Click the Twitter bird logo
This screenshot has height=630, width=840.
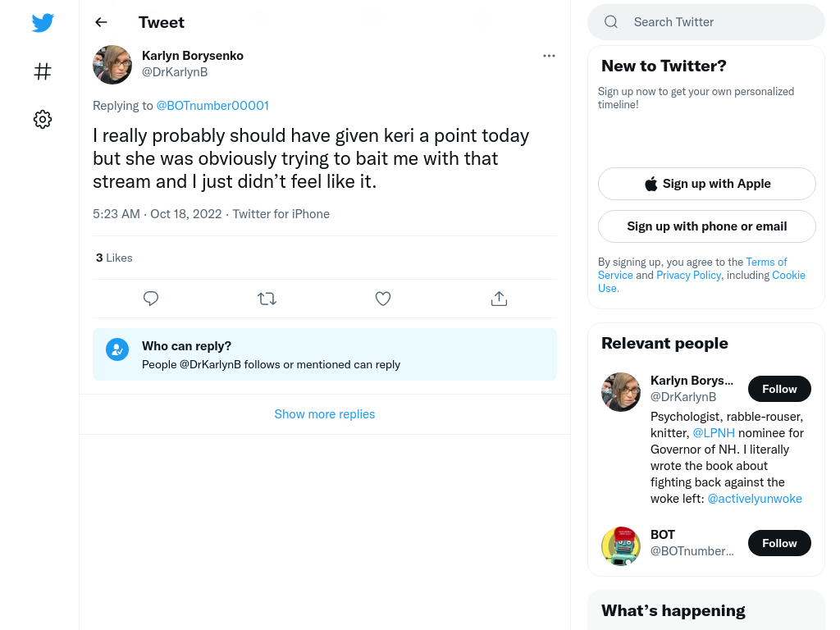click(43, 22)
